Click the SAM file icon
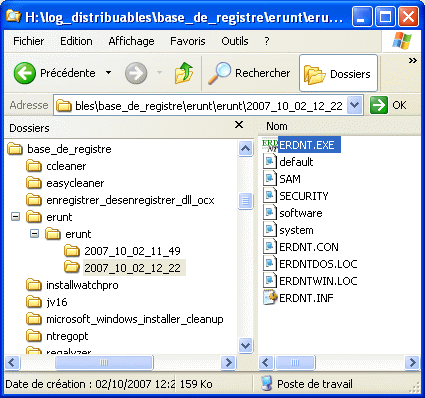Viewport: 425px width, 398px height. pyautogui.click(x=270, y=179)
